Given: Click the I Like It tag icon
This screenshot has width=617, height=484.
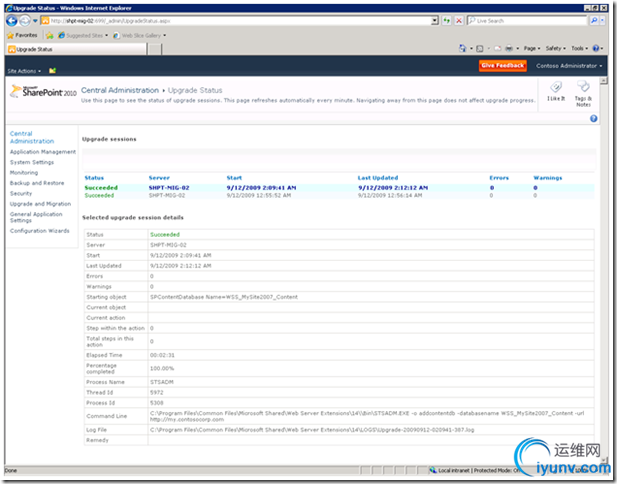Looking at the screenshot, I should [556, 91].
